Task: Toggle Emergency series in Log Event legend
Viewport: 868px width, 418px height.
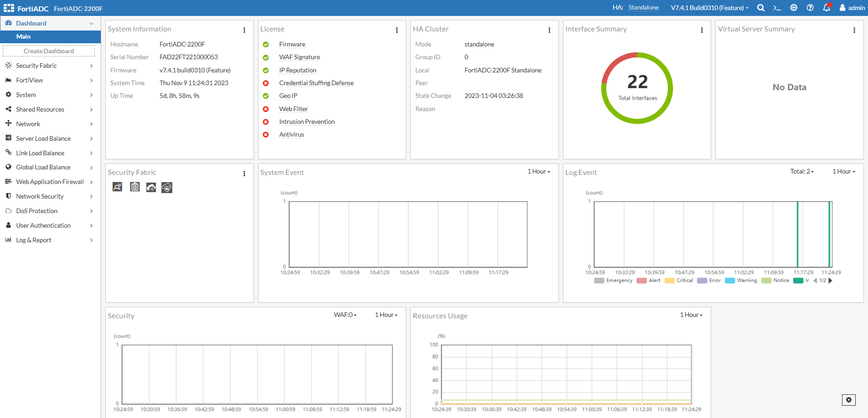Action: coord(613,280)
